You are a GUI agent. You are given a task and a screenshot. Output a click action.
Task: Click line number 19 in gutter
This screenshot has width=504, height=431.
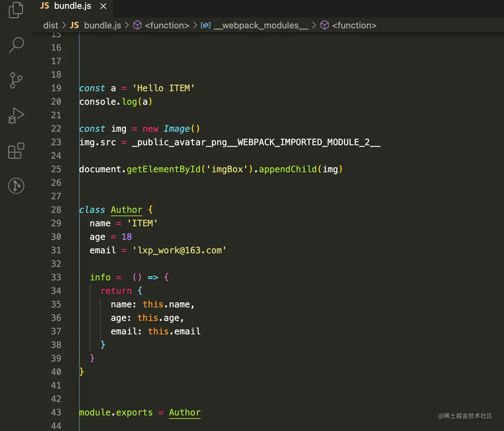click(x=56, y=88)
